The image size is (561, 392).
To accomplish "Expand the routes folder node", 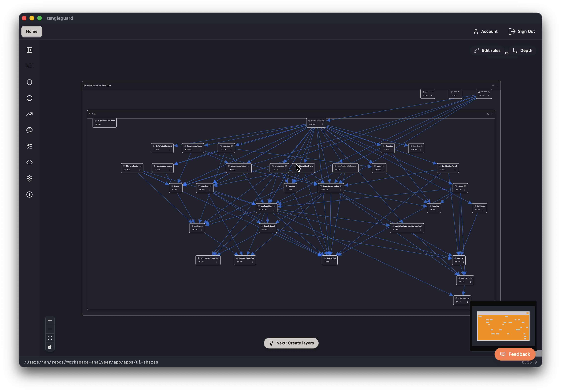I will pos(489,92).
